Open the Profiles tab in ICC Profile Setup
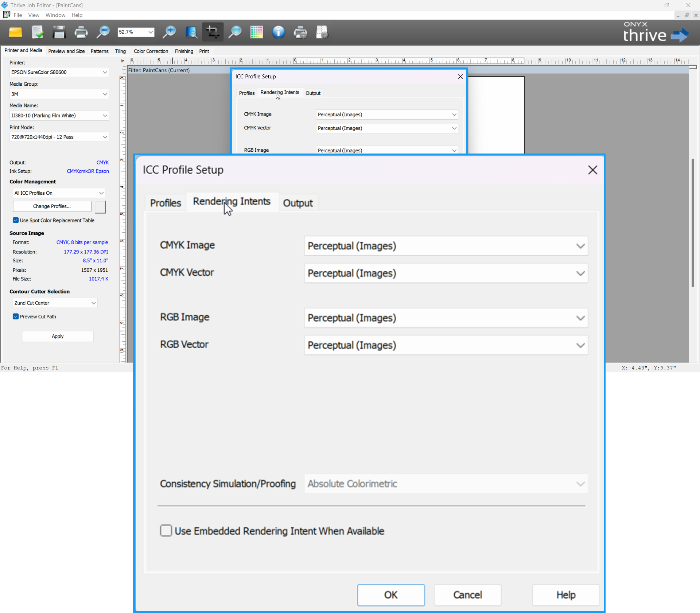700x613 pixels. tap(165, 203)
